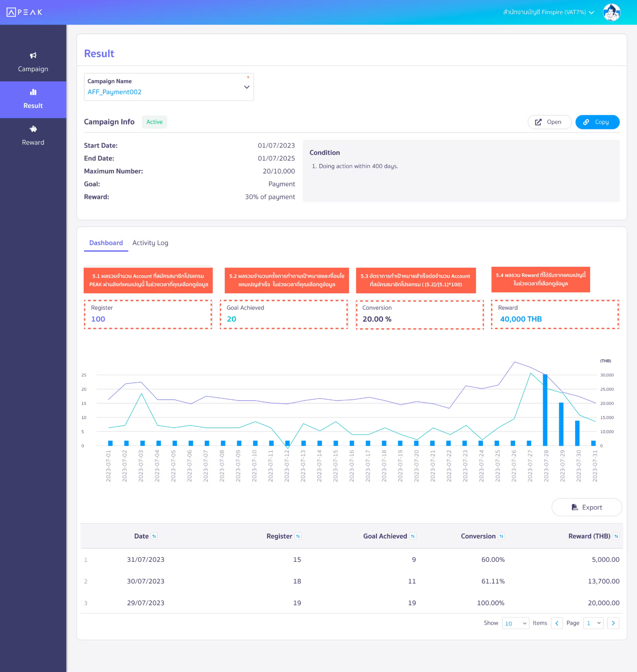Sort table by Conversion icon
The width and height of the screenshot is (637, 672).
coord(501,536)
